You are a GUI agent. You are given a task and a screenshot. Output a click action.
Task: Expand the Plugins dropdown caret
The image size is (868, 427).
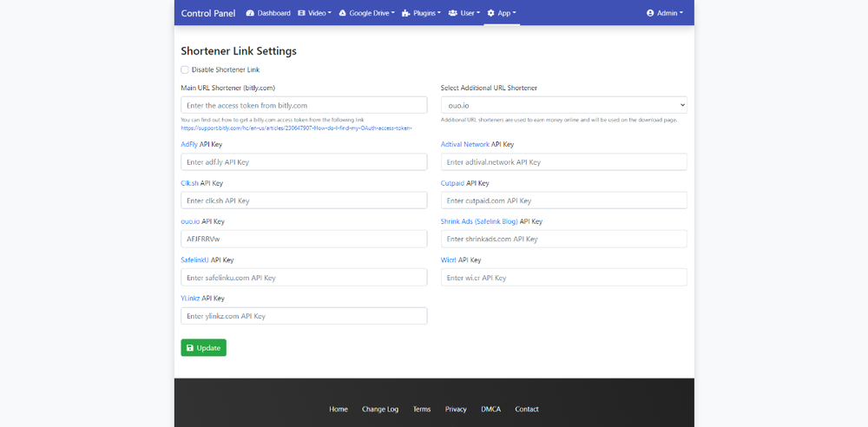tap(439, 13)
